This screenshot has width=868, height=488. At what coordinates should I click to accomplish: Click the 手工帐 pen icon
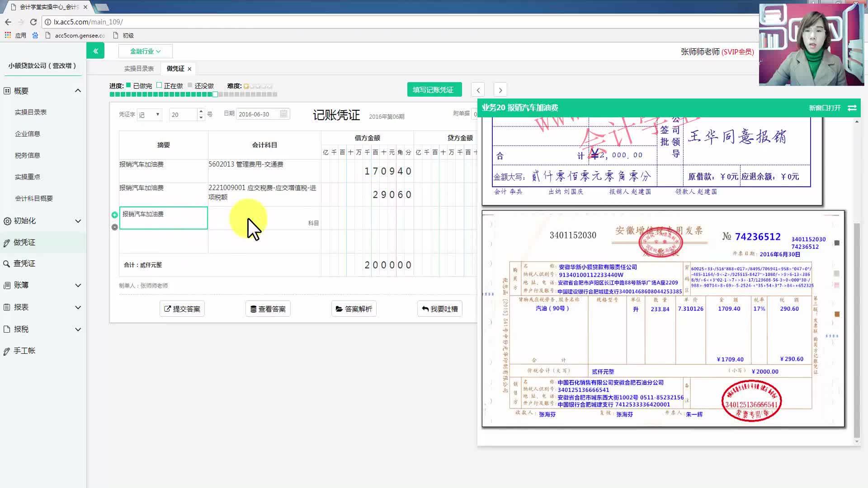pos(6,351)
